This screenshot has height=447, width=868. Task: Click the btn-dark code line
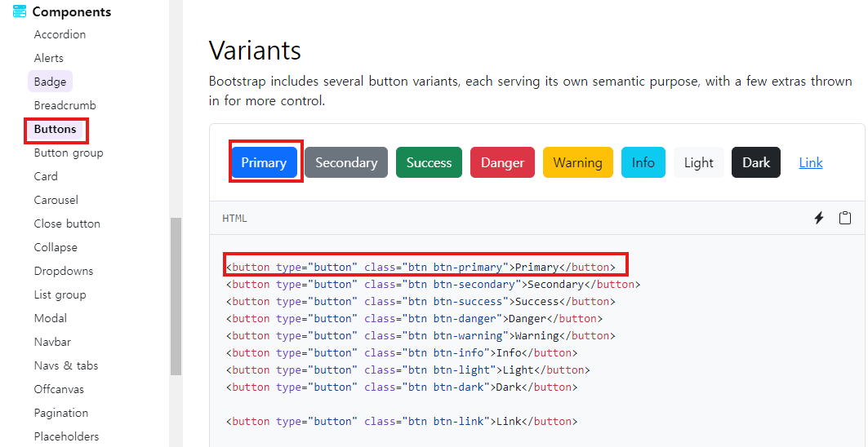click(402, 387)
